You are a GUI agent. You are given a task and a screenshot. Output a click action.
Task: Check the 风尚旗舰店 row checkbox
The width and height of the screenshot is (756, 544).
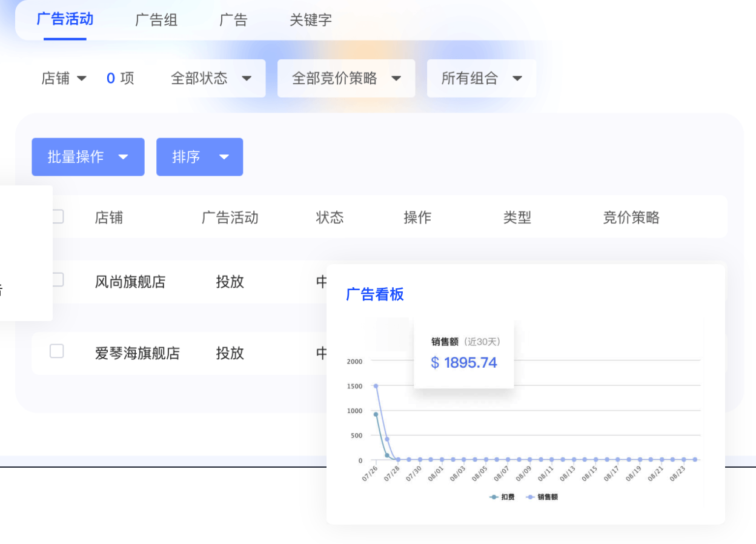pyautogui.click(x=56, y=279)
